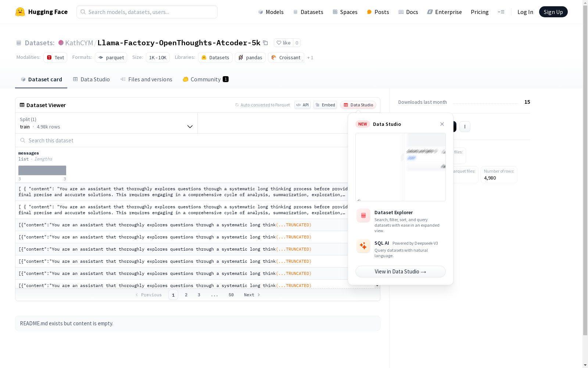
Task: Select Dataset Explorer feature entry
Action: click(401, 221)
